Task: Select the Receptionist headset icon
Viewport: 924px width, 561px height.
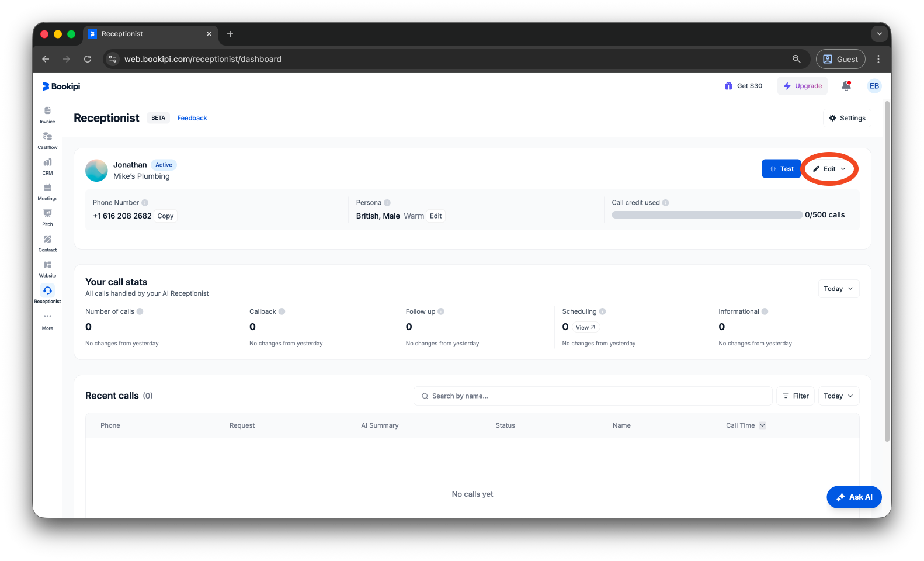Action: [47, 290]
